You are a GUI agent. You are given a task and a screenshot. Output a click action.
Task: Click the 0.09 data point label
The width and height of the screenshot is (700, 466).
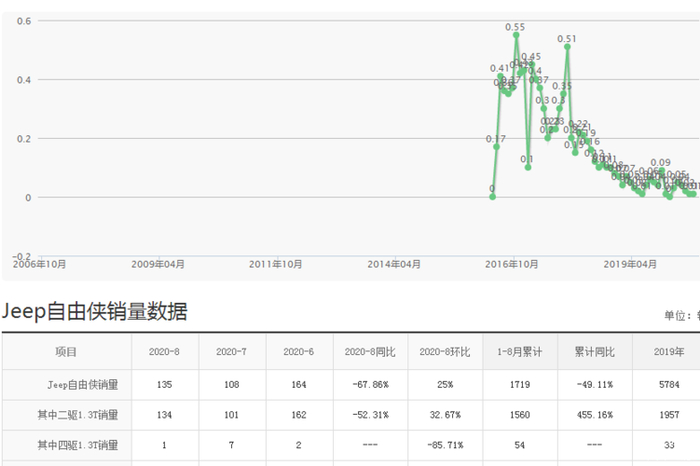click(660, 162)
